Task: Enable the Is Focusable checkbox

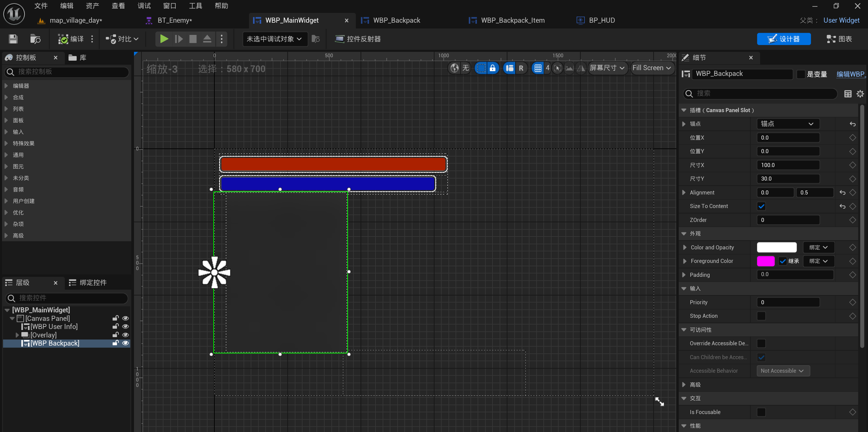Action: click(761, 412)
